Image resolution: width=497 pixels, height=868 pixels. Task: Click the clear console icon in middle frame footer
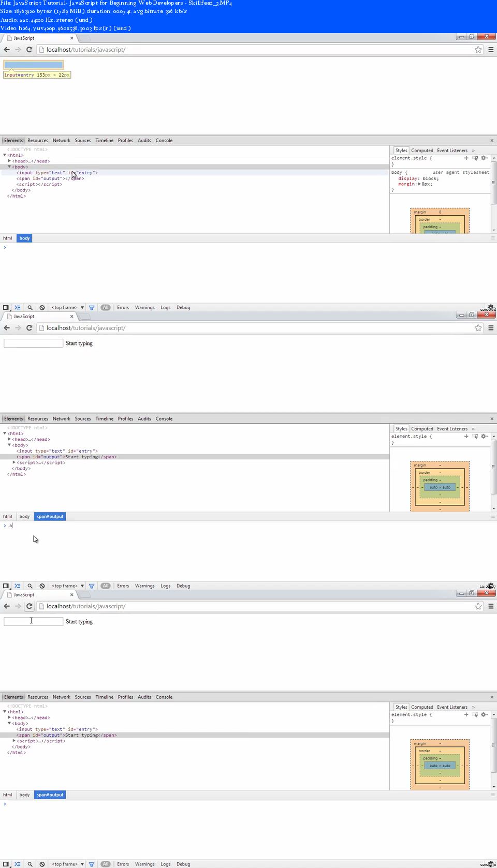pyautogui.click(x=42, y=586)
